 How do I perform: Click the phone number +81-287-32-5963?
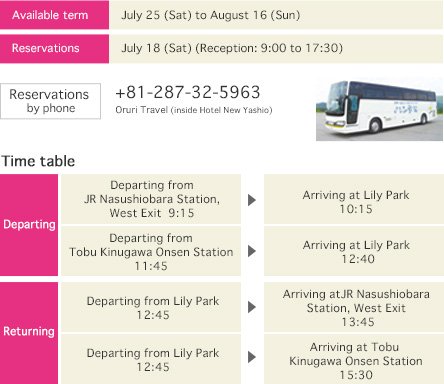[188, 92]
